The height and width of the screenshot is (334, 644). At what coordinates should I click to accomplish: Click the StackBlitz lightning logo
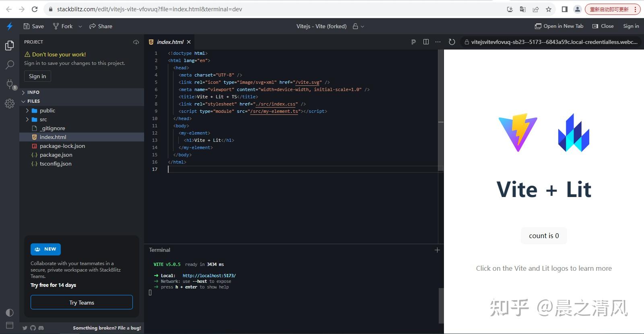(10, 26)
